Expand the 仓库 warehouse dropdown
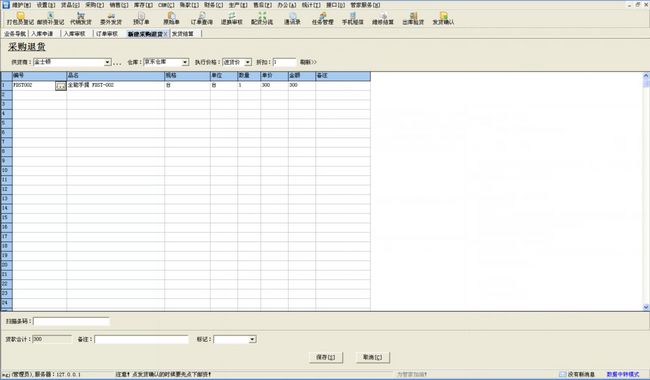The height and width of the screenshot is (380, 650). [x=185, y=62]
